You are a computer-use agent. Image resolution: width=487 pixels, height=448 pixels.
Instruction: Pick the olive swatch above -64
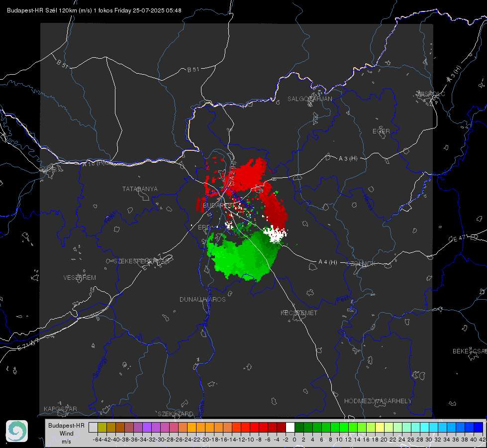click(x=102, y=427)
